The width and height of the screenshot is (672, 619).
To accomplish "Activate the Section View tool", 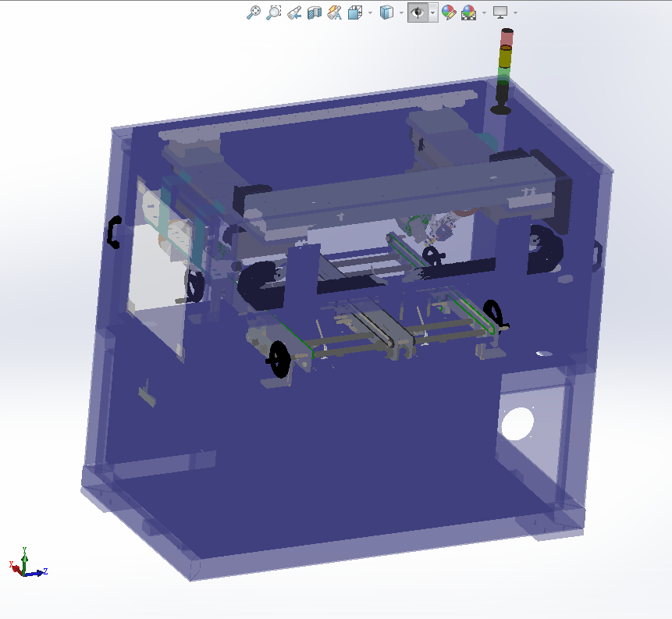I will [315, 12].
